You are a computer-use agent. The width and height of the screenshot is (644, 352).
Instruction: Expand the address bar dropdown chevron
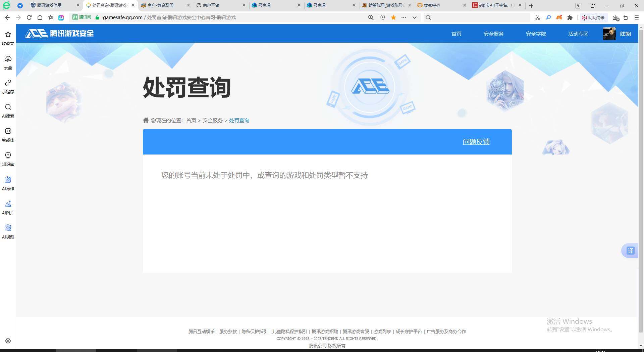click(415, 17)
